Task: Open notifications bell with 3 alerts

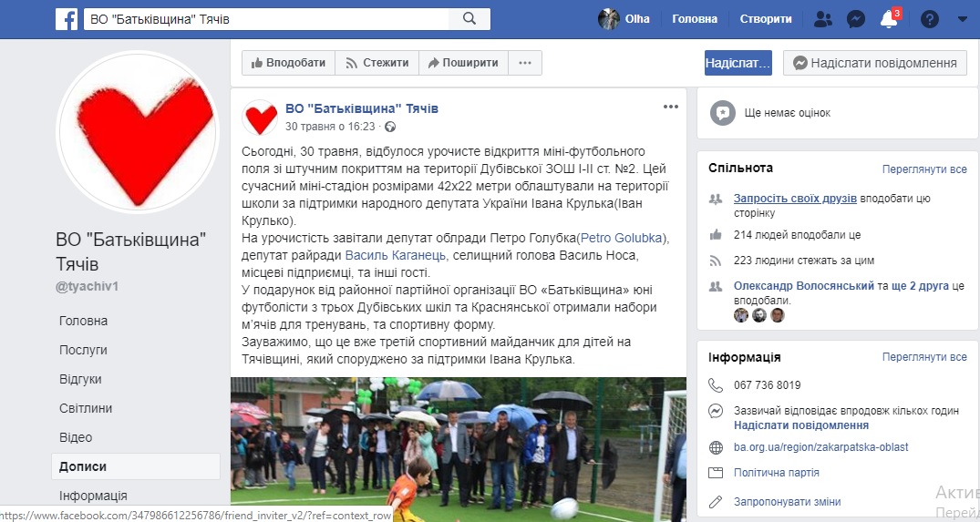Action: click(890, 19)
